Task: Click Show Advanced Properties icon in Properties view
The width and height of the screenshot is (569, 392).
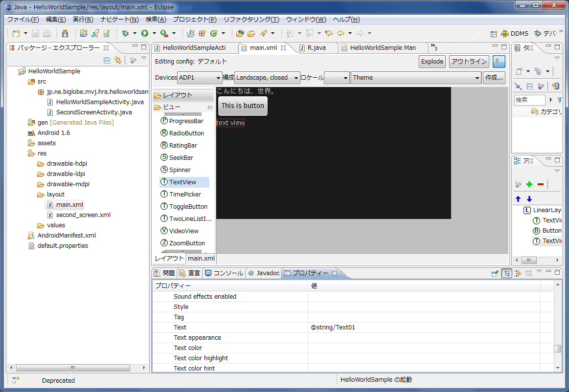Action: click(518, 273)
